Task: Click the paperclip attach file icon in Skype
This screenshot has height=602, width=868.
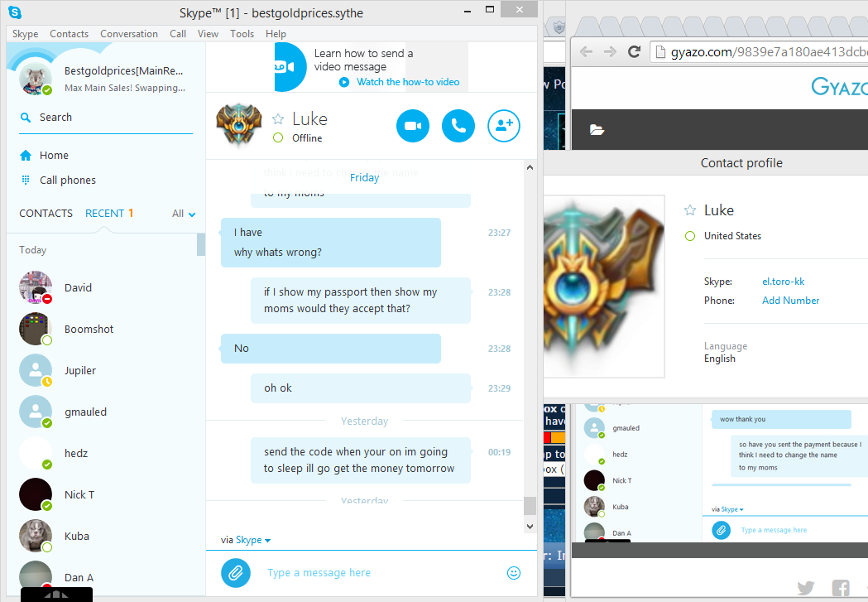Action: tap(236, 573)
